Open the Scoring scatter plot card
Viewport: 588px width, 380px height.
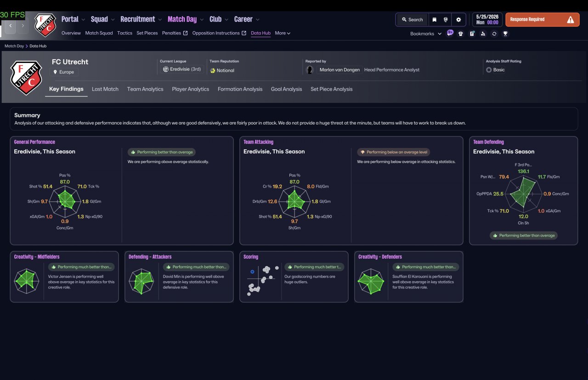click(x=294, y=277)
